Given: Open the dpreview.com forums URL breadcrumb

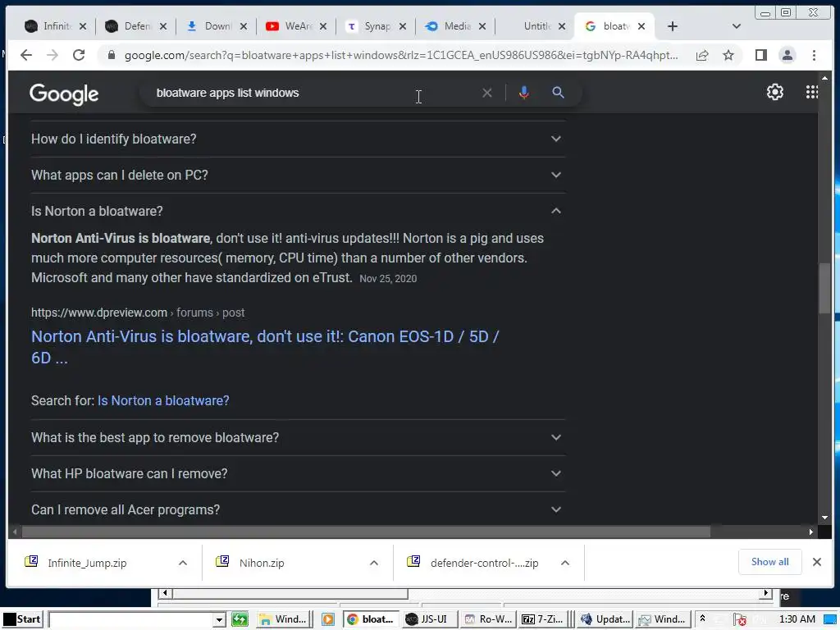Looking at the screenshot, I should (x=138, y=313).
